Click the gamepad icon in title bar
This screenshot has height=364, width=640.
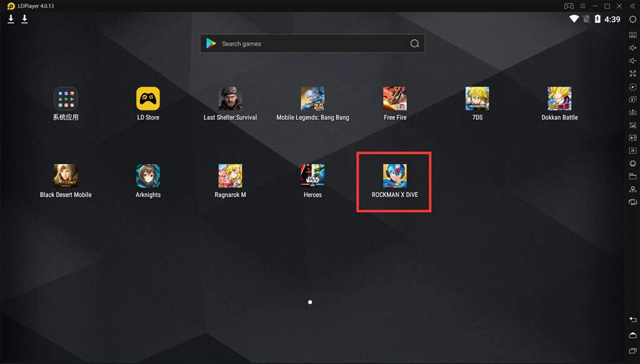[569, 6]
